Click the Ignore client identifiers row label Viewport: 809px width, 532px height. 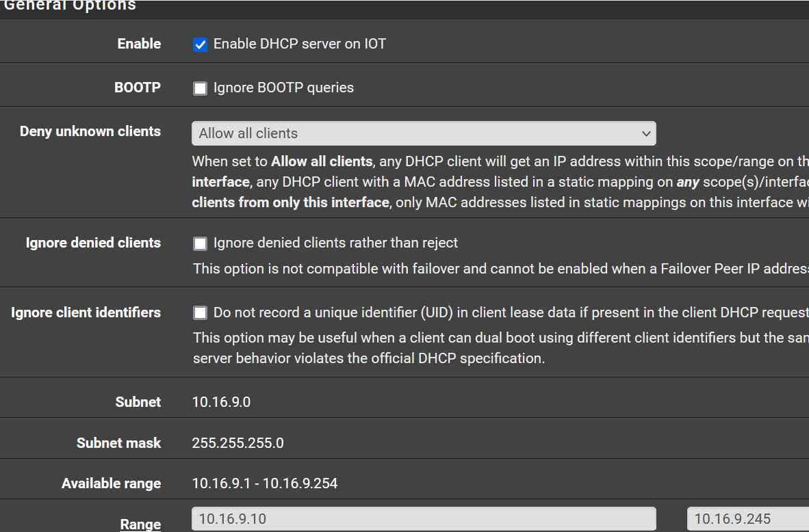click(86, 312)
